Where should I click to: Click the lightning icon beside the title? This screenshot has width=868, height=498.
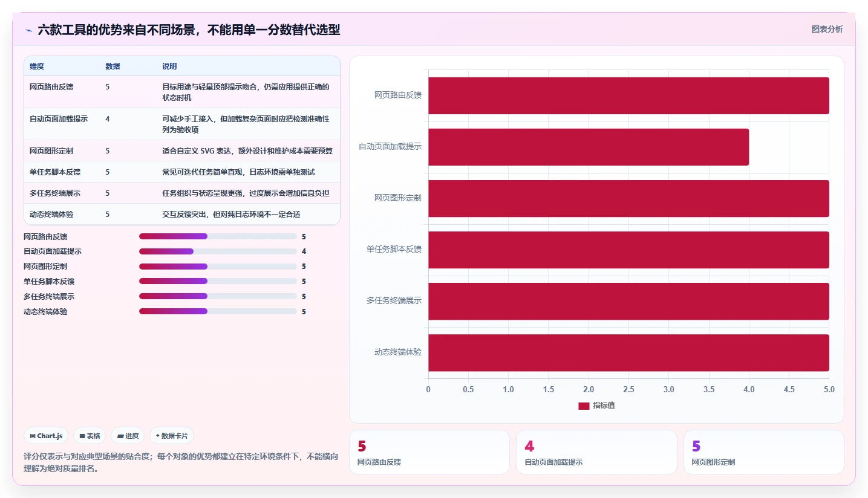pos(28,30)
